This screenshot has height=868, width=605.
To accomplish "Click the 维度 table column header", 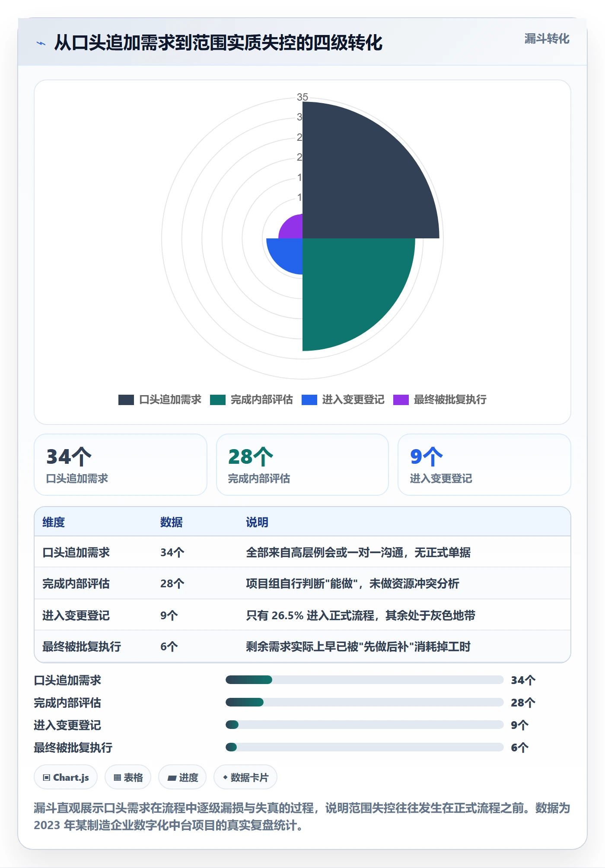I will pyautogui.click(x=54, y=522).
